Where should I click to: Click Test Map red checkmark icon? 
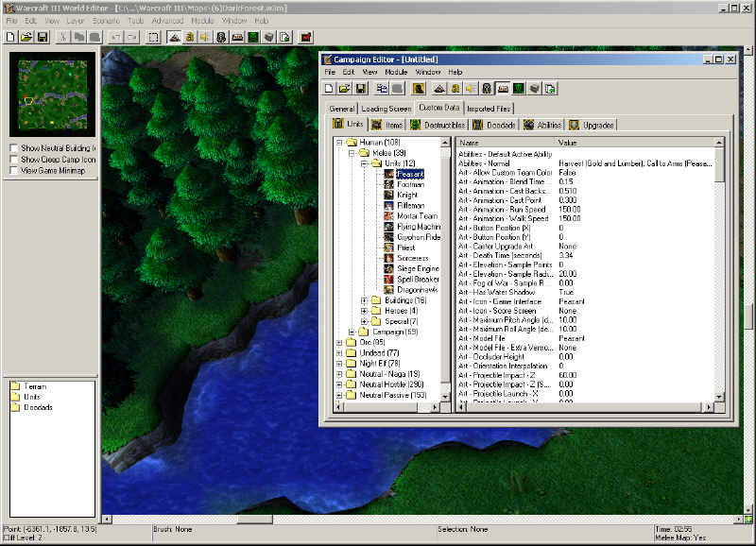pos(305,37)
